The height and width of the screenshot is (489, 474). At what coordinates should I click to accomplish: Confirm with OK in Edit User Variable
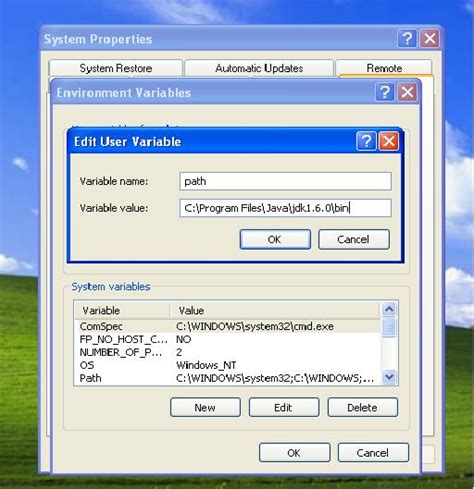click(275, 239)
